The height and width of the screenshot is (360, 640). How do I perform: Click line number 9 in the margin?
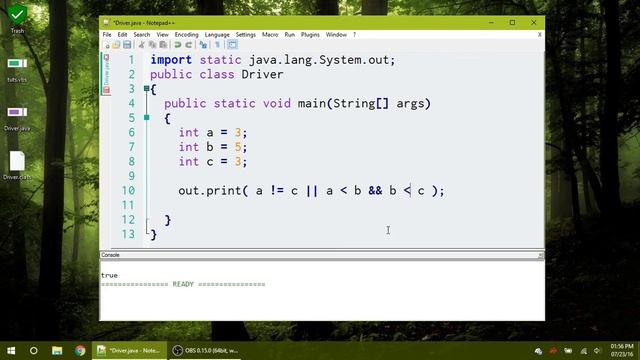pos(131,176)
